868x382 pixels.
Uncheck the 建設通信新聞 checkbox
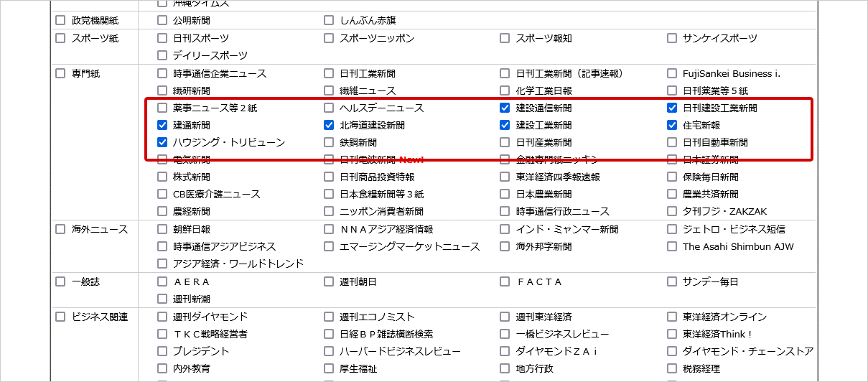[505, 108]
